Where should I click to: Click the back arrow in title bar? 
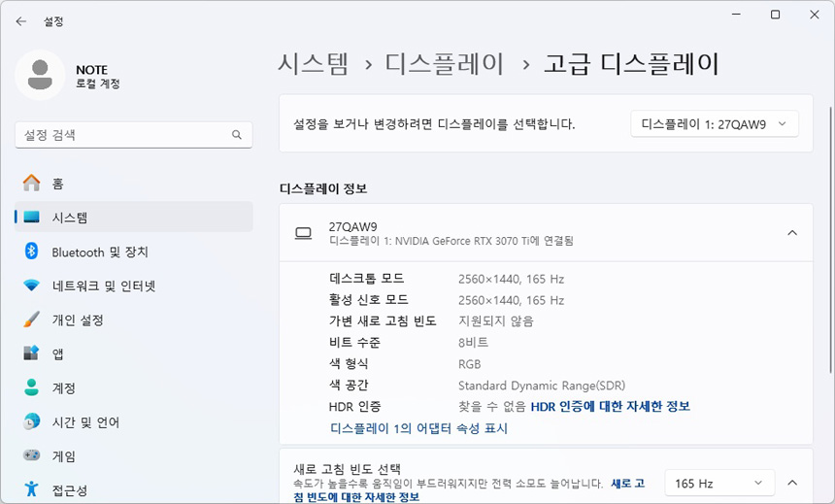(x=20, y=20)
